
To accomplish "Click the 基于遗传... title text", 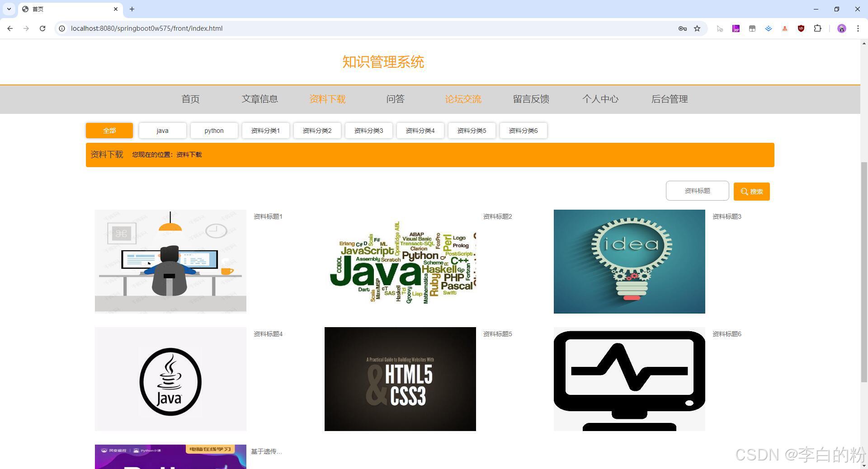I will tap(266, 451).
